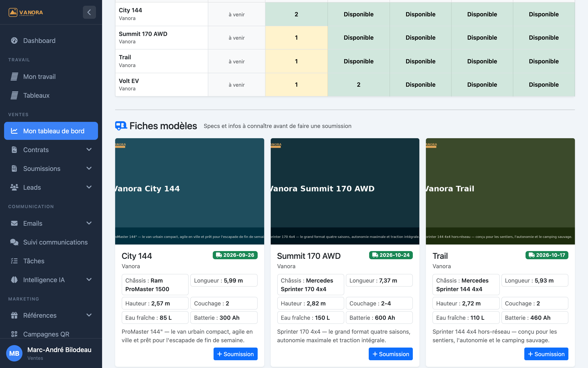Viewport: 588px width, 368px height.
Task: Click the Contrats document icon
Action: [14, 150]
